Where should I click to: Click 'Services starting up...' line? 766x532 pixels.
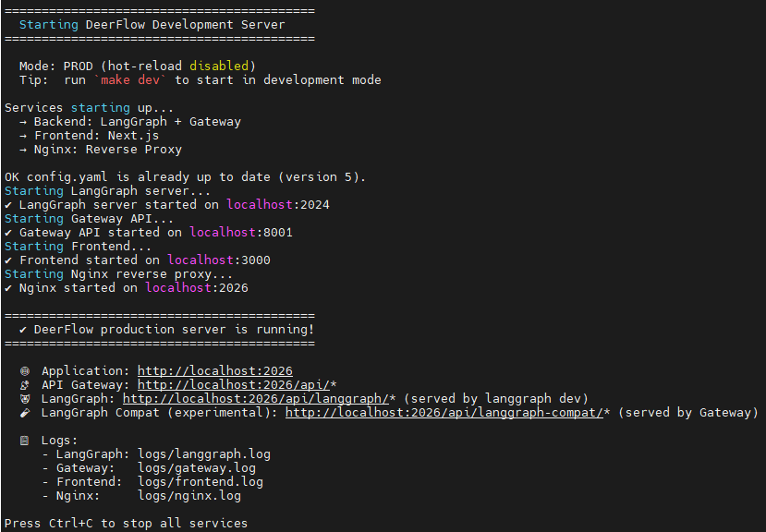pyautogui.click(x=89, y=107)
